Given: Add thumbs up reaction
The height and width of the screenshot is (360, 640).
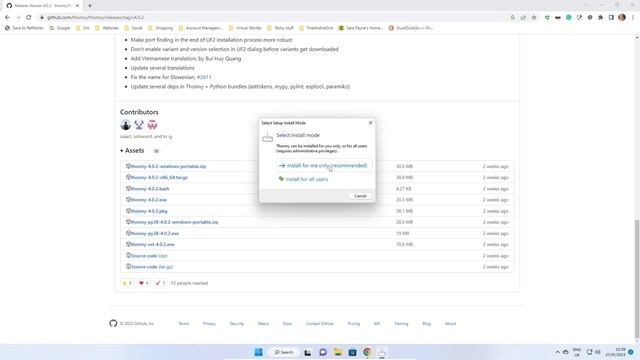Looking at the screenshot, I should click(x=127, y=283).
